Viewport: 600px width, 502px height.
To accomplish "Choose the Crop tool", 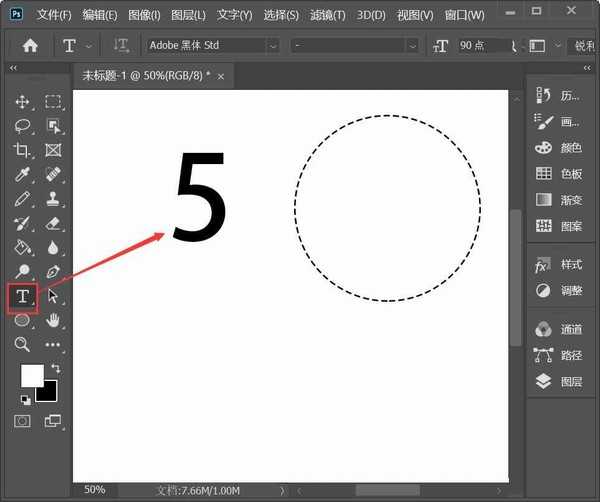I will pyautogui.click(x=22, y=150).
